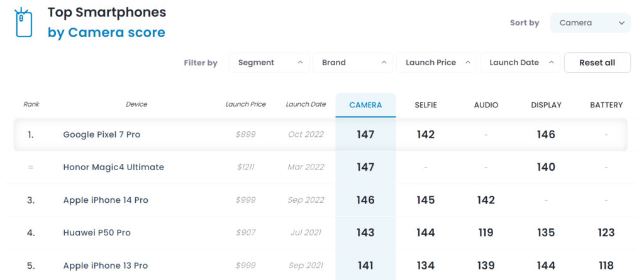
Task: Open Huawei P50 Pro device
Action: click(x=96, y=233)
